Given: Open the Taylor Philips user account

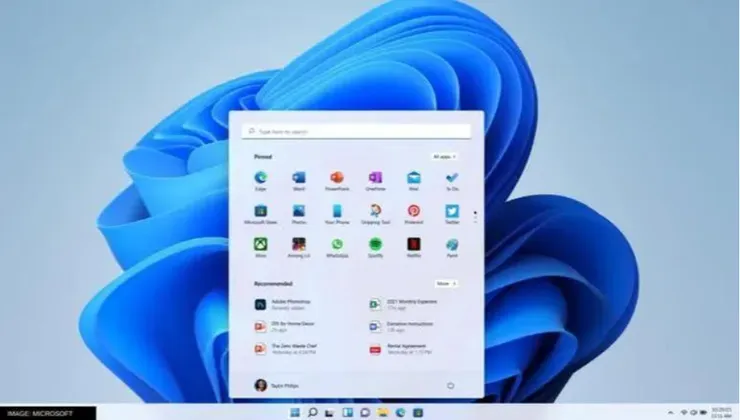Looking at the screenshot, I should (277, 386).
